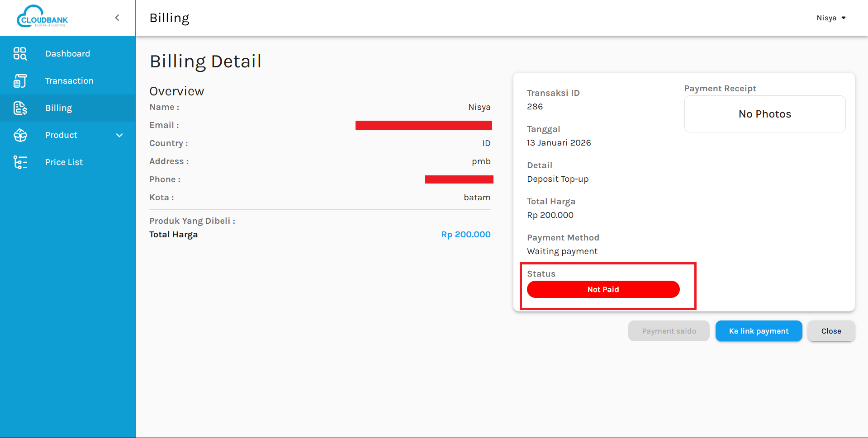Click the CloudBank logo
Image resolution: width=868 pixels, height=438 pixels.
click(42, 17)
